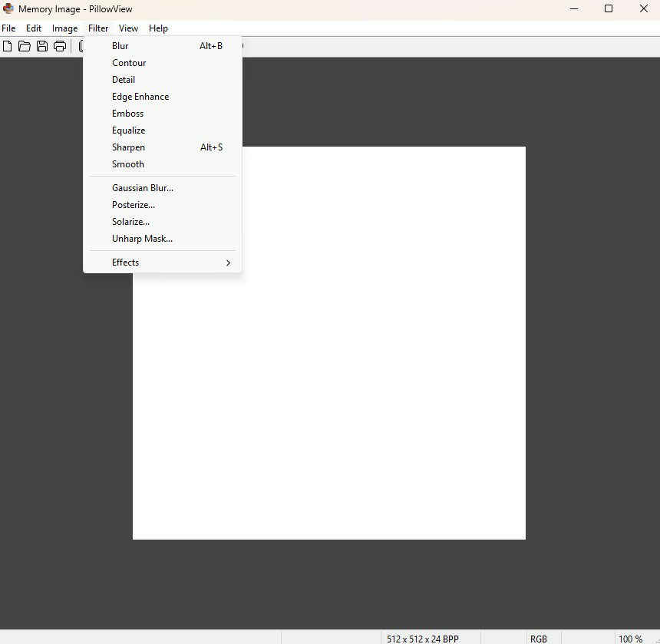Click the New file toolbar icon
The height and width of the screenshot is (644, 660).
[8, 46]
